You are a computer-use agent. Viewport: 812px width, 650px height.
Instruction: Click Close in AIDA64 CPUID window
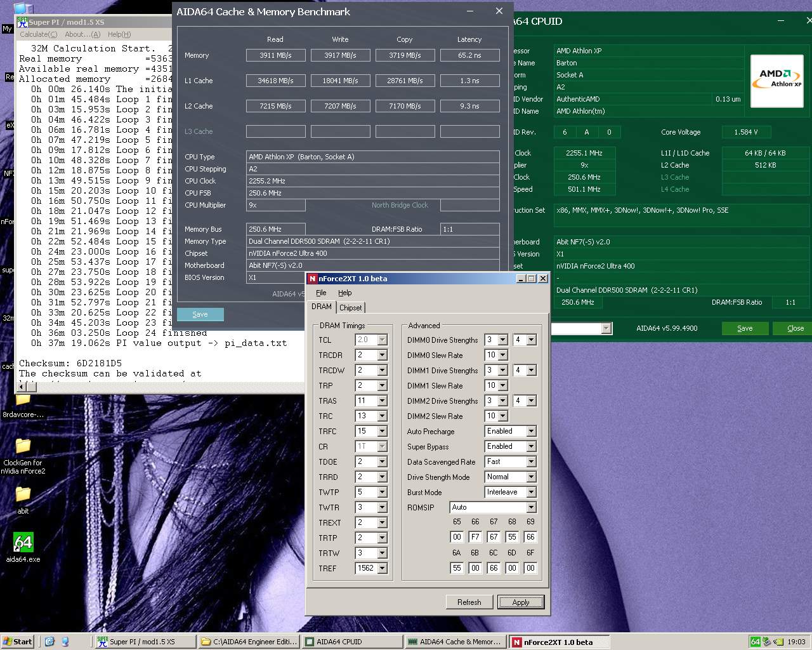(x=795, y=328)
